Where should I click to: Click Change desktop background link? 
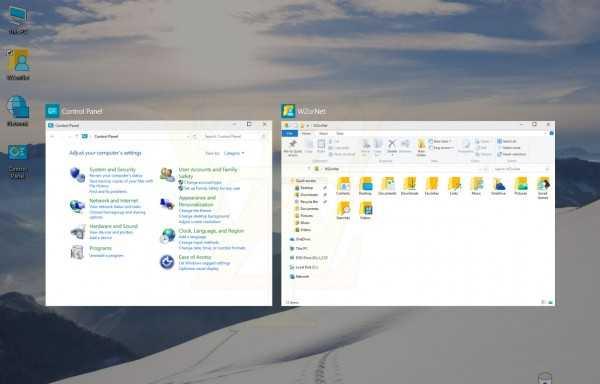(x=204, y=216)
